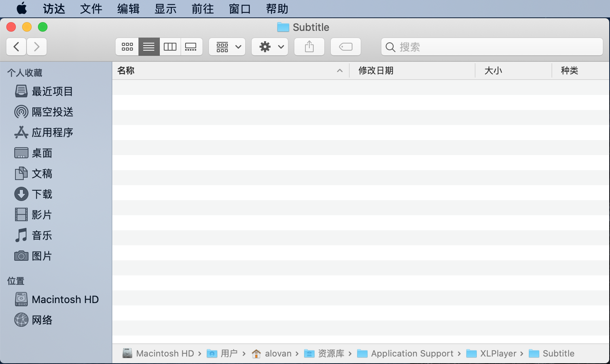Go back with the left arrow
The image size is (610, 364).
[16, 47]
